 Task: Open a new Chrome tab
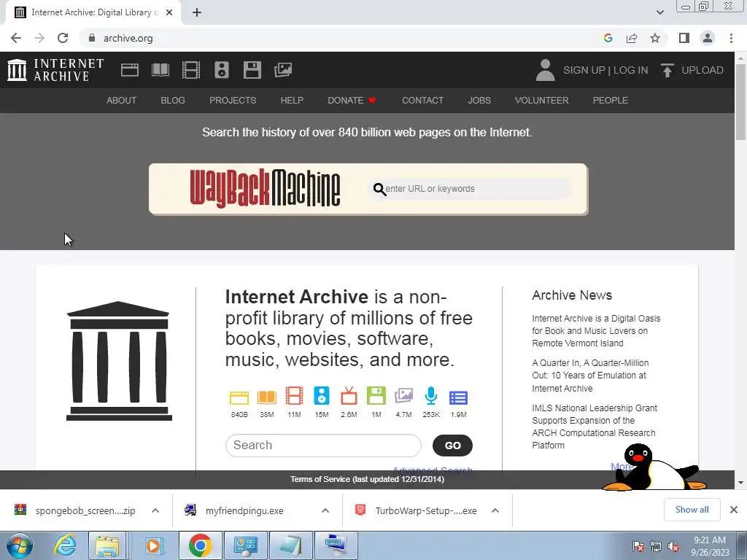click(197, 12)
